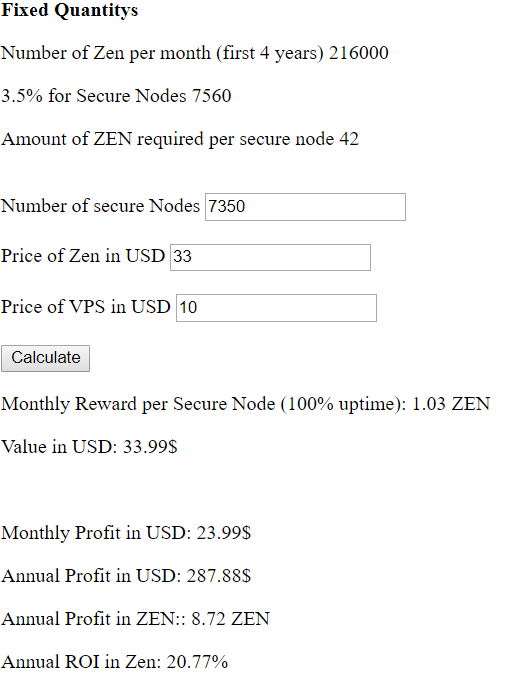Click the Price of VPS in USD label
The height and width of the screenshot is (694, 529).
86,307
